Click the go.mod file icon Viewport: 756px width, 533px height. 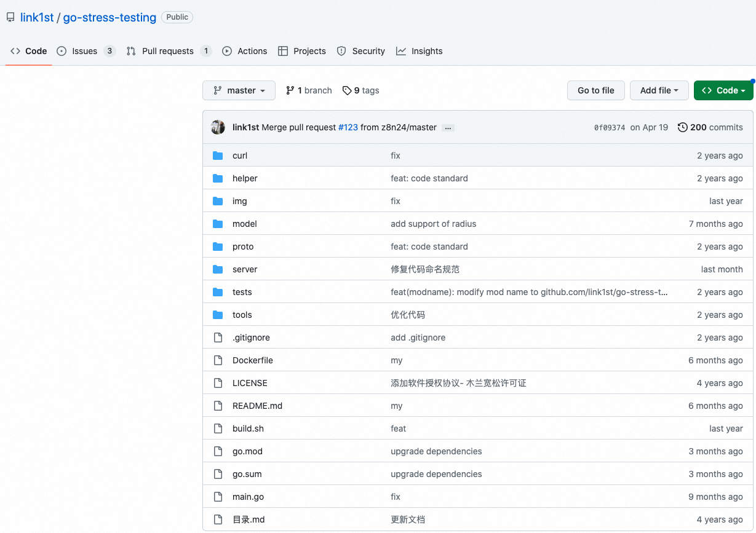tap(218, 451)
